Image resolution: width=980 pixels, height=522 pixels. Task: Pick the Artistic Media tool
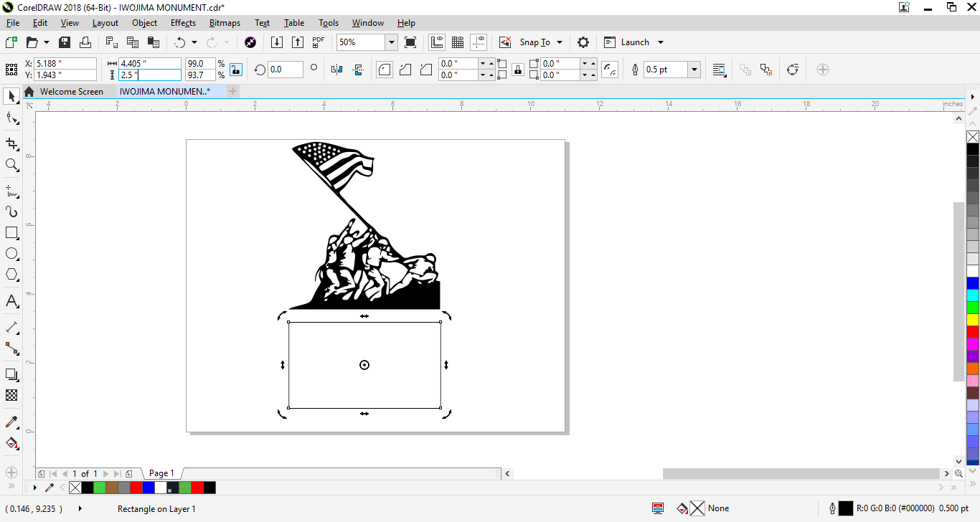11,212
